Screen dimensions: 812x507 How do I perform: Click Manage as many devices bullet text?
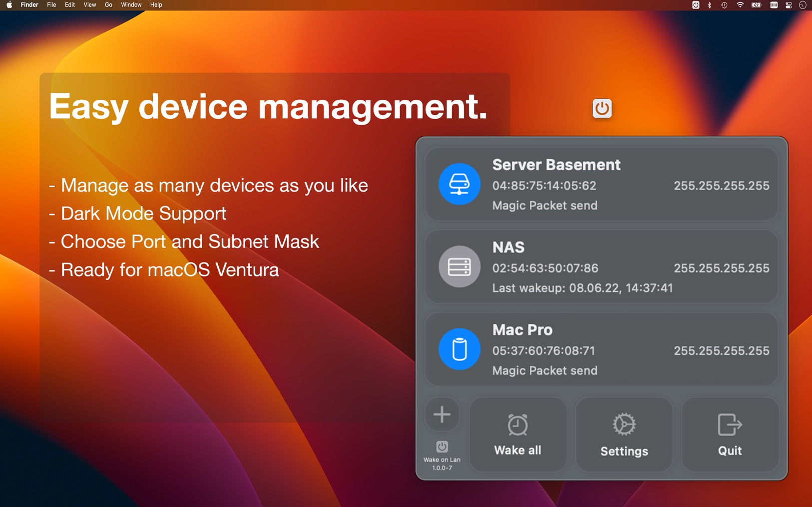(209, 186)
